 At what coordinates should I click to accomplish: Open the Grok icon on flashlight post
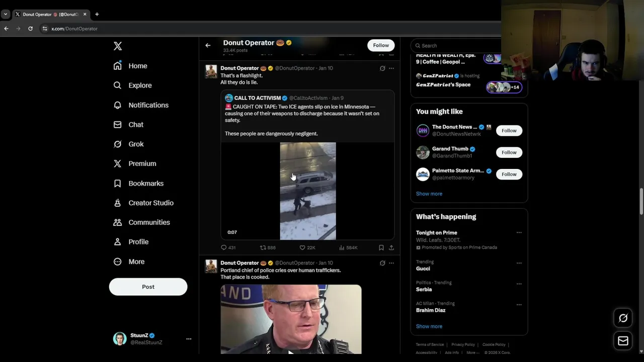tap(382, 68)
